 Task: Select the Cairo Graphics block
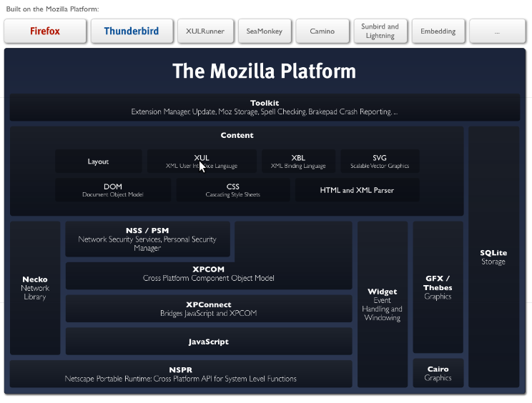pos(438,373)
